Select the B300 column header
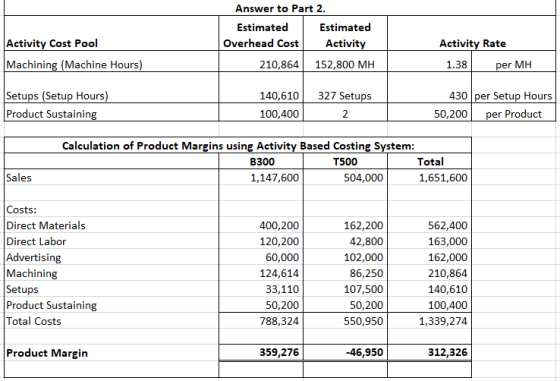Screen dimensions: 560x381 point(261,161)
